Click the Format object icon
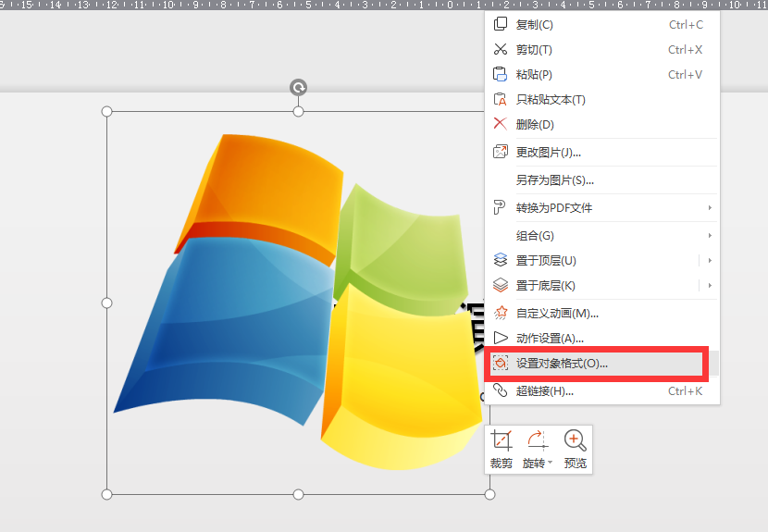 coord(500,363)
